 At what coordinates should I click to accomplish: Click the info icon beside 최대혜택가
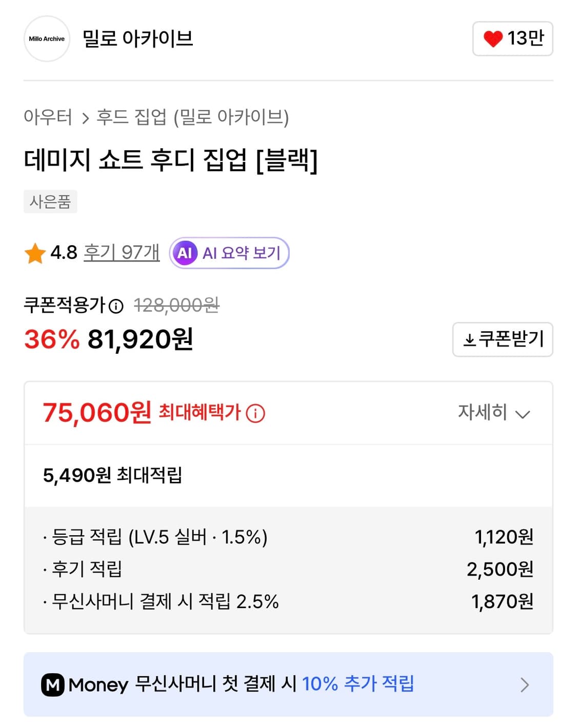click(x=256, y=413)
